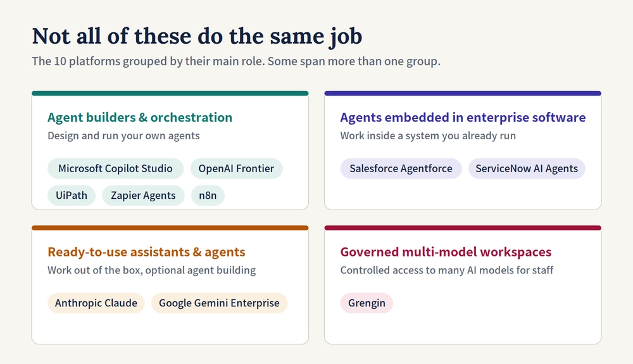Click the 'Controlled access to many AI models' description
633x364 pixels.
tap(446, 270)
